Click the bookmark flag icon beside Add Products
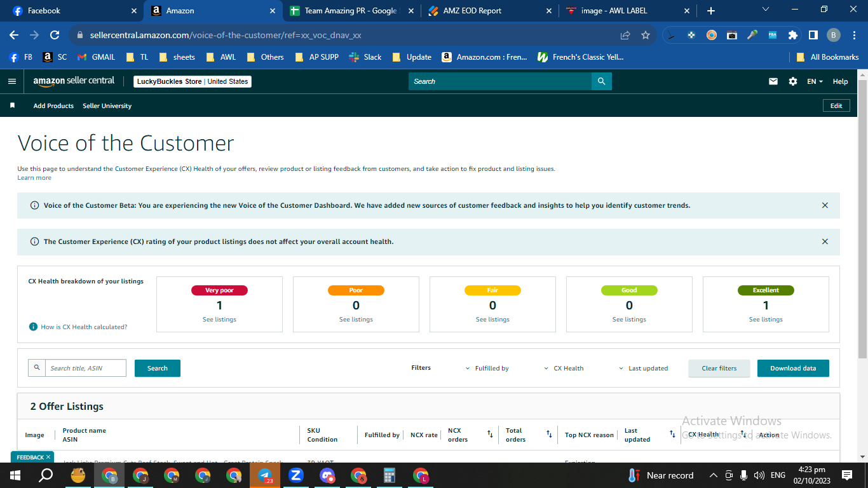Viewport: 868px width, 488px height. (12, 105)
